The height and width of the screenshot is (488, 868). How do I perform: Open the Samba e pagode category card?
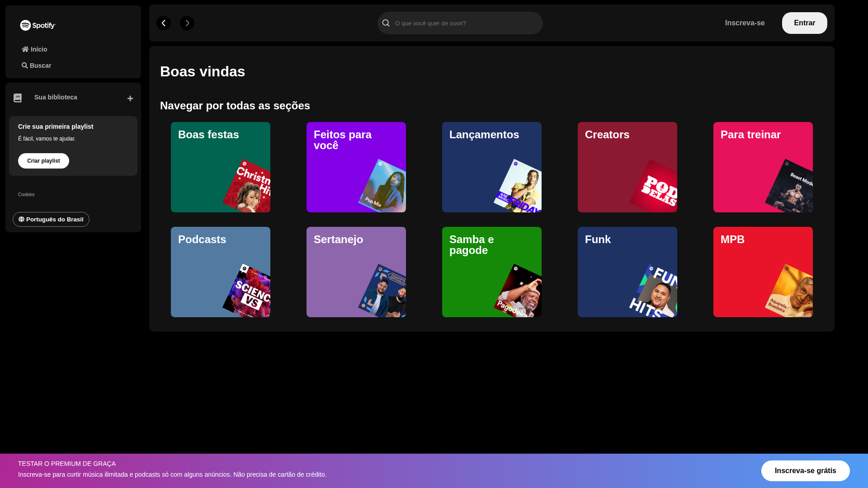pyautogui.click(x=492, y=272)
